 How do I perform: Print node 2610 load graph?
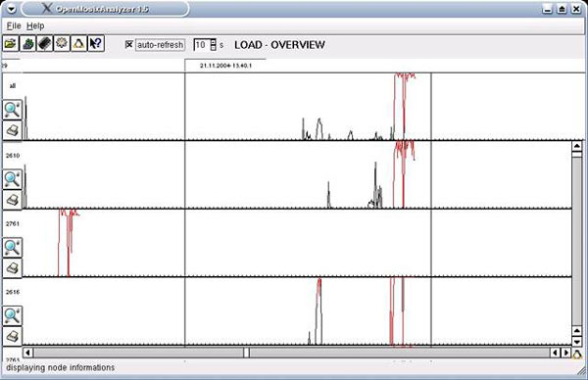tap(12, 199)
